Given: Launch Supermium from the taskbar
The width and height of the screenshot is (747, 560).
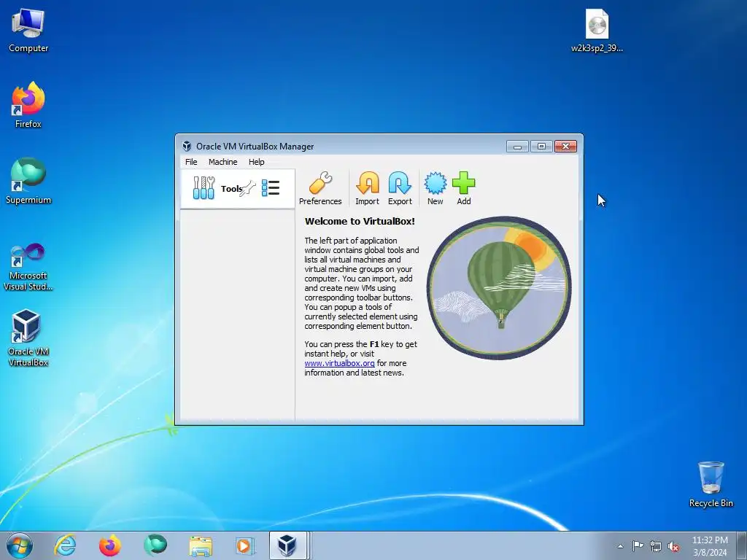Looking at the screenshot, I should [155, 545].
